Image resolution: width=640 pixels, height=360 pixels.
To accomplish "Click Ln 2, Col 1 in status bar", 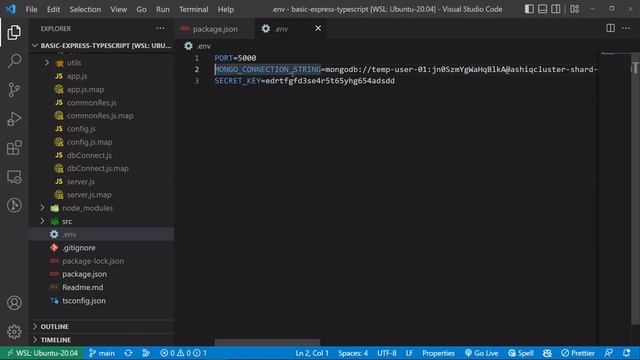I will [312, 353].
